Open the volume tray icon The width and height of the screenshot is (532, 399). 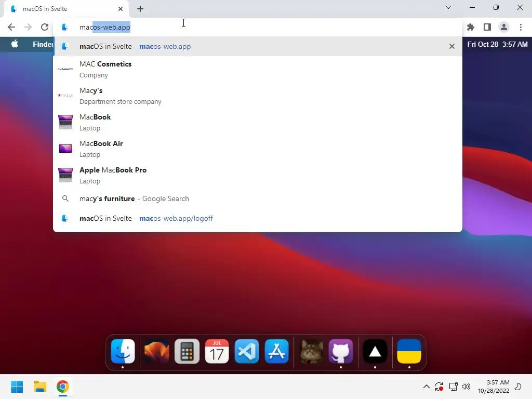[466, 387]
